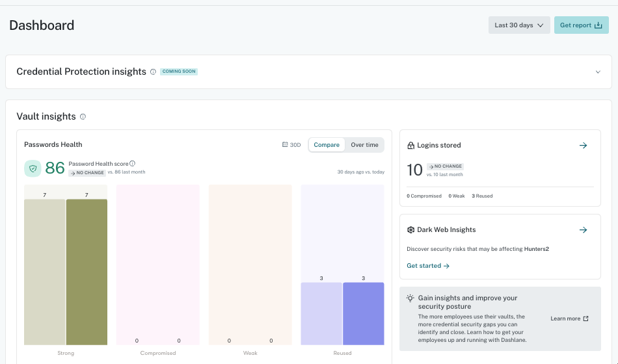Click the Passwords Health heading
The width and height of the screenshot is (618, 364).
(53, 144)
